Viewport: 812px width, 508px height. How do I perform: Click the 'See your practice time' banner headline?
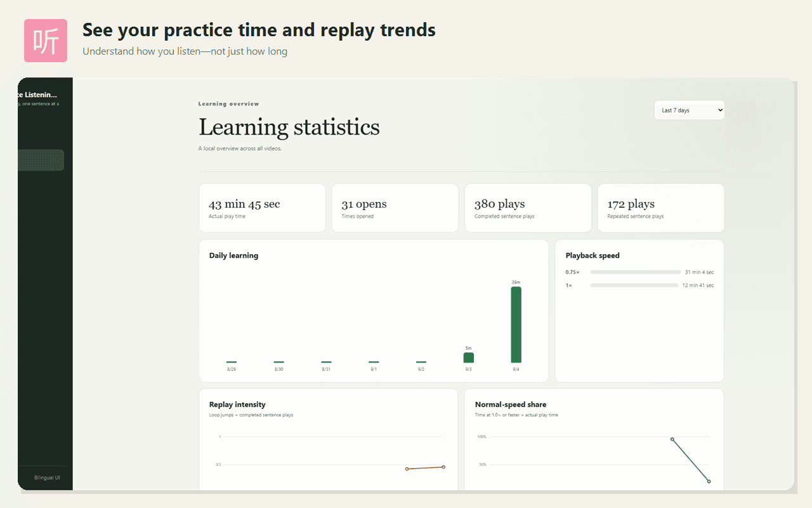click(x=259, y=29)
